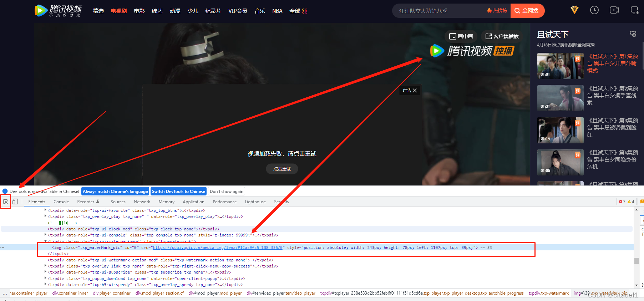Open the 纪录片 navigation item
This screenshot has width=644, height=301.
pyautogui.click(x=213, y=11)
